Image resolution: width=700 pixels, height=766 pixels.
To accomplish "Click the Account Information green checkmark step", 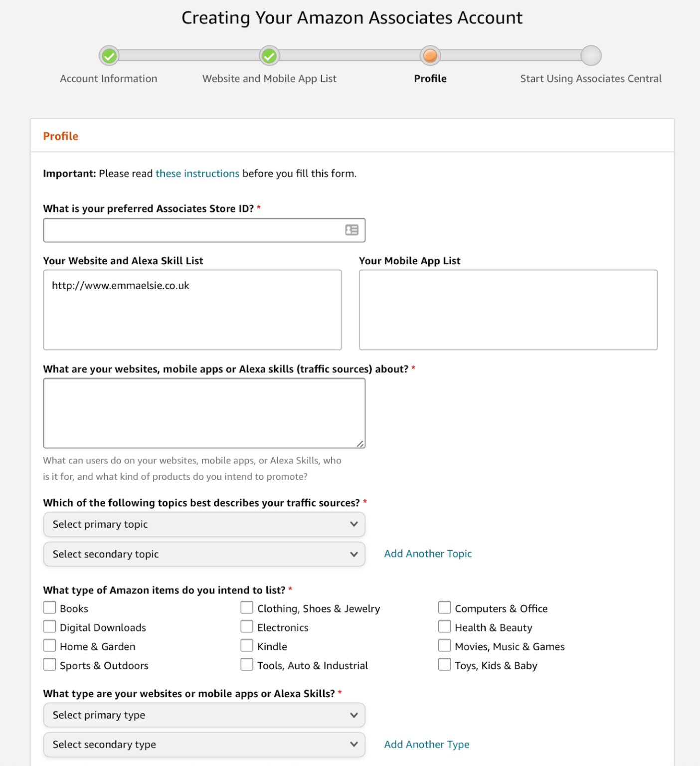I will [109, 56].
